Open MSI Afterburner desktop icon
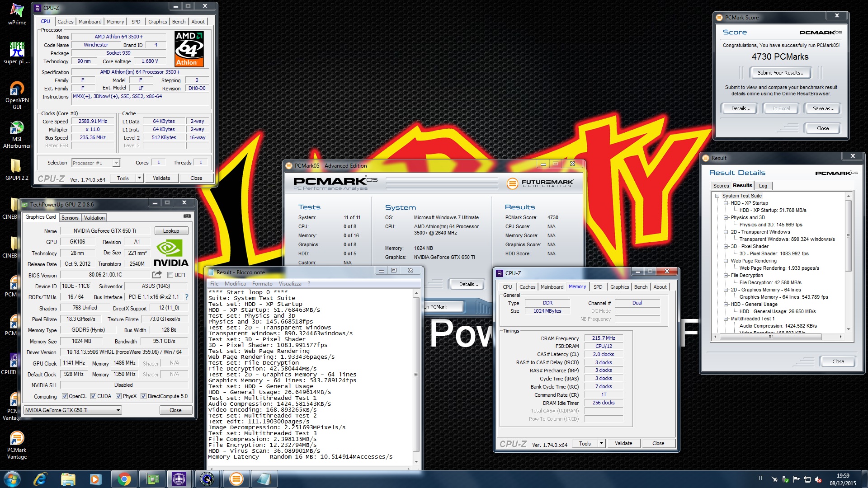The width and height of the screenshot is (868, 488). pyautogui.click(x=17, y=134)
